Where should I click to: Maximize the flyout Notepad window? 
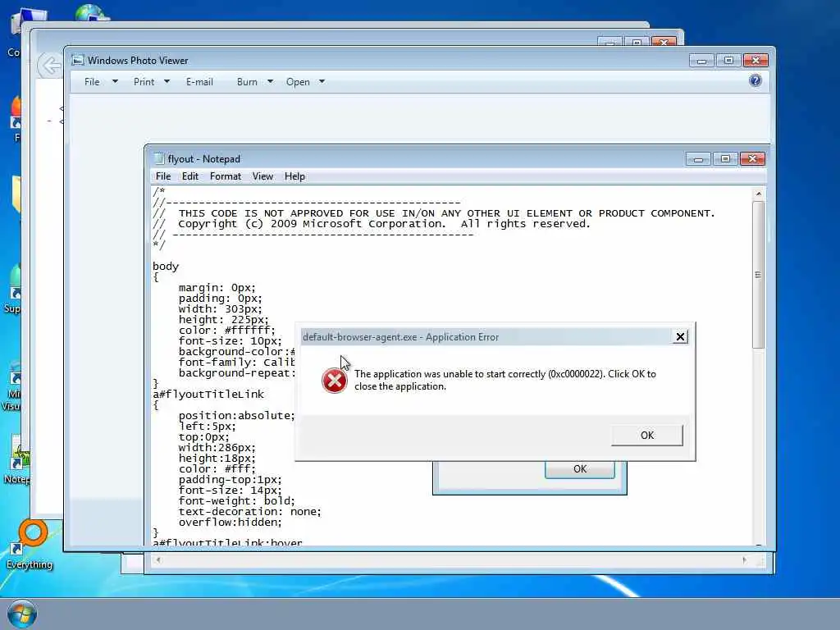pyautogui.click(x=725, y=159)
